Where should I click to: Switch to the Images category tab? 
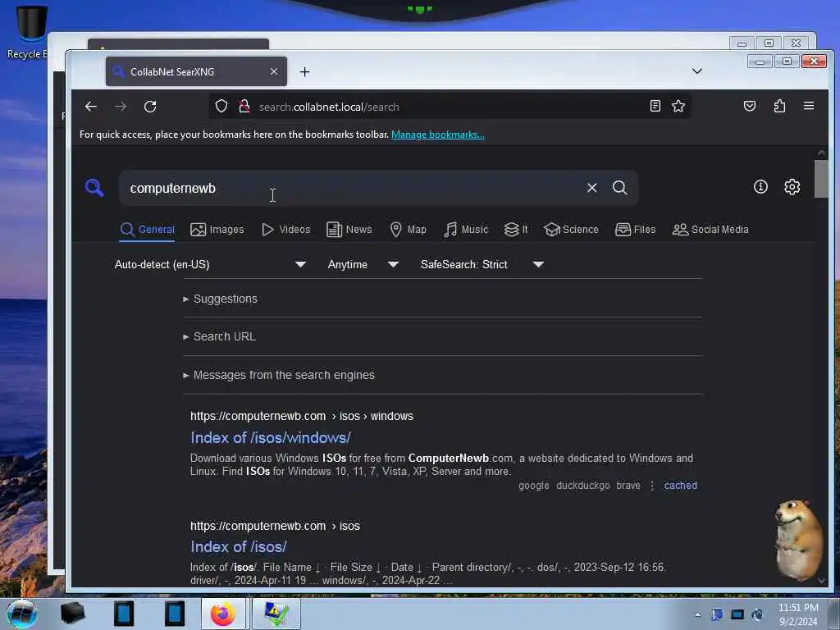(x=217, y=230)
